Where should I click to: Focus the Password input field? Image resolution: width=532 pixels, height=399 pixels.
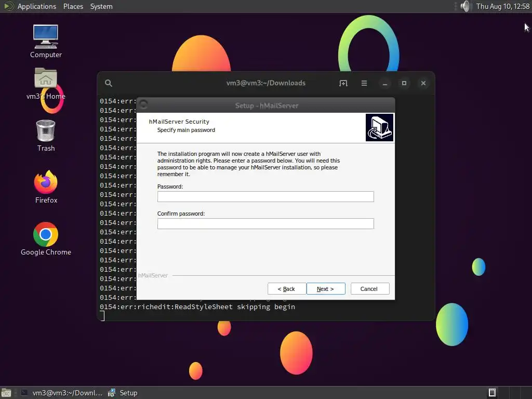tap(265, 197)
